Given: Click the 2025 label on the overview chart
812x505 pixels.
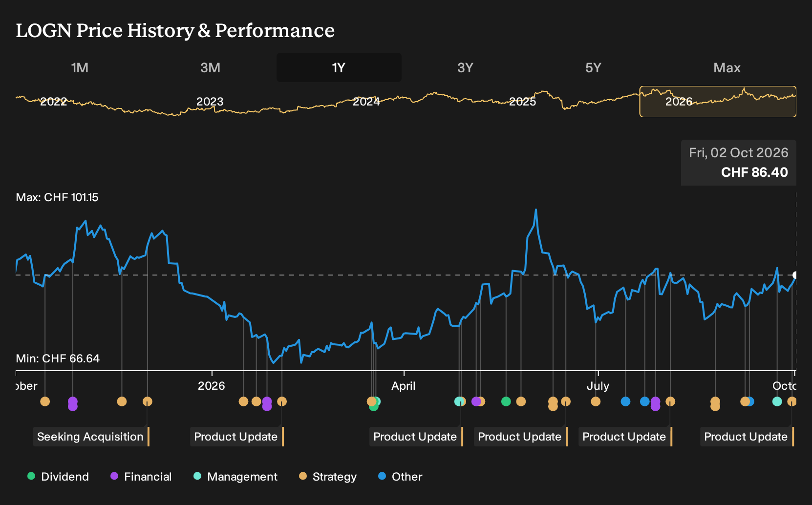Looking at the screenshot, I should coord(523,102).
